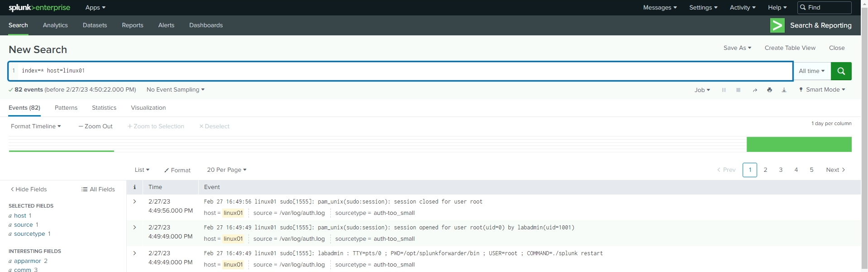Close the search view
Screen dimensions: 868x272
click(x=837, y=48)
